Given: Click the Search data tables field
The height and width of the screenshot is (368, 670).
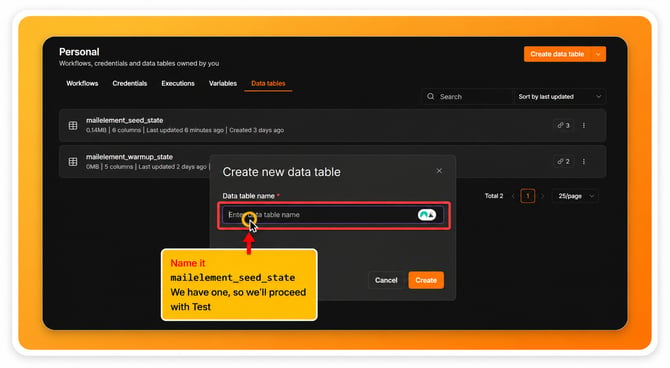Looking at the screenshot, I should [468, 97].
